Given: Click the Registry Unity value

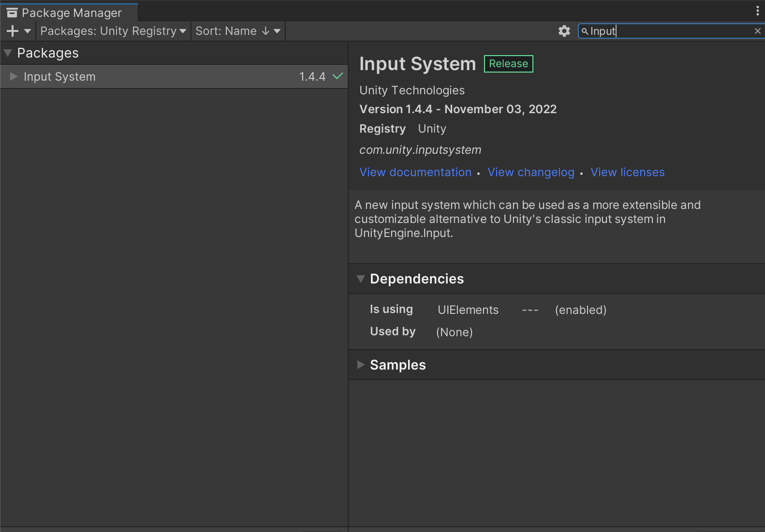Looking at the screenshot, I should click(x=432, y=129).
